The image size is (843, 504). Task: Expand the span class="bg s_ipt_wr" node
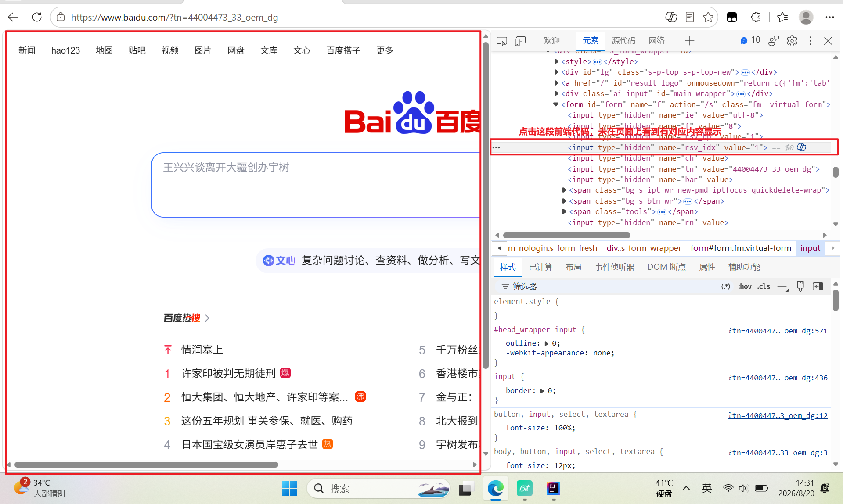point(564,190)
